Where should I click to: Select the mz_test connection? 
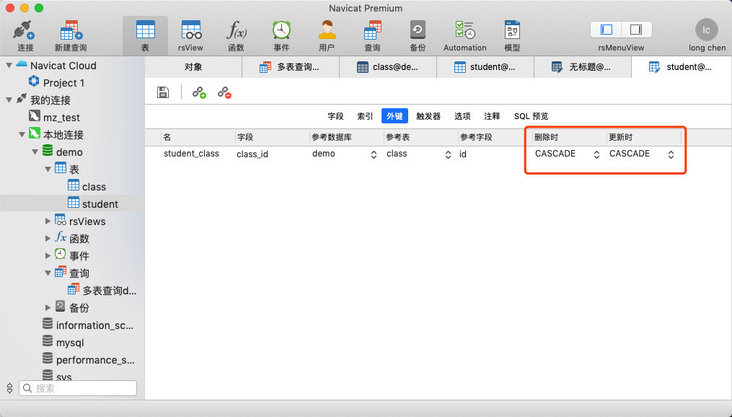[x=61, y=117]
